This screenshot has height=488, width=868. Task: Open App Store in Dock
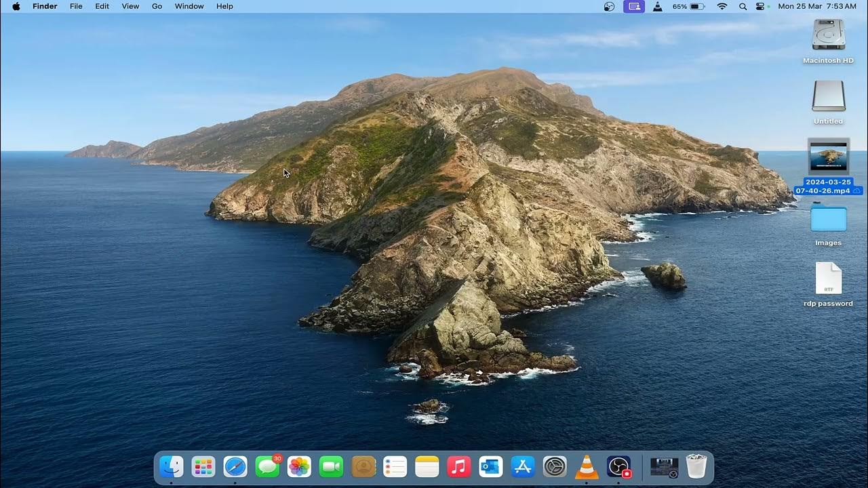(523, 466)
